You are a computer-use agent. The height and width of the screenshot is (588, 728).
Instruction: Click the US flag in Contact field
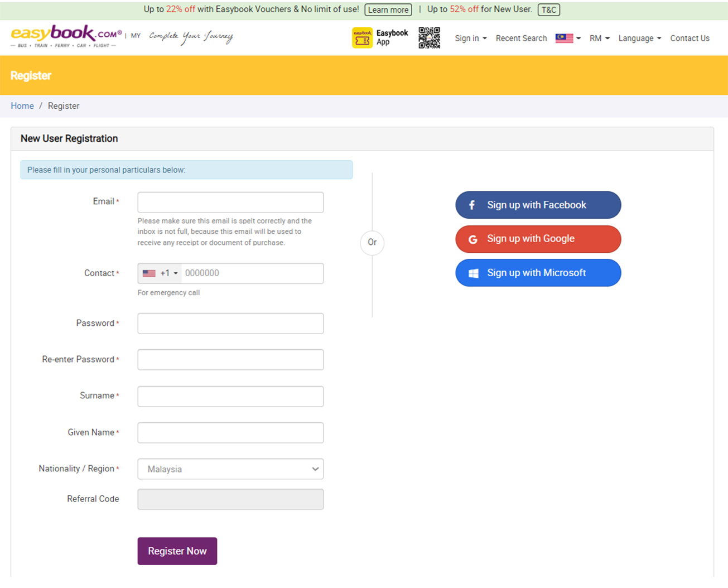(149, 273)
